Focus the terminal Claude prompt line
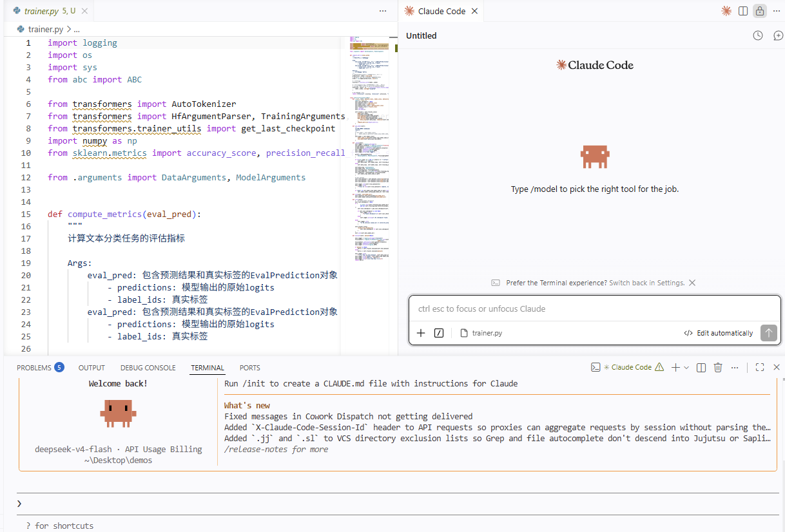 396,504
